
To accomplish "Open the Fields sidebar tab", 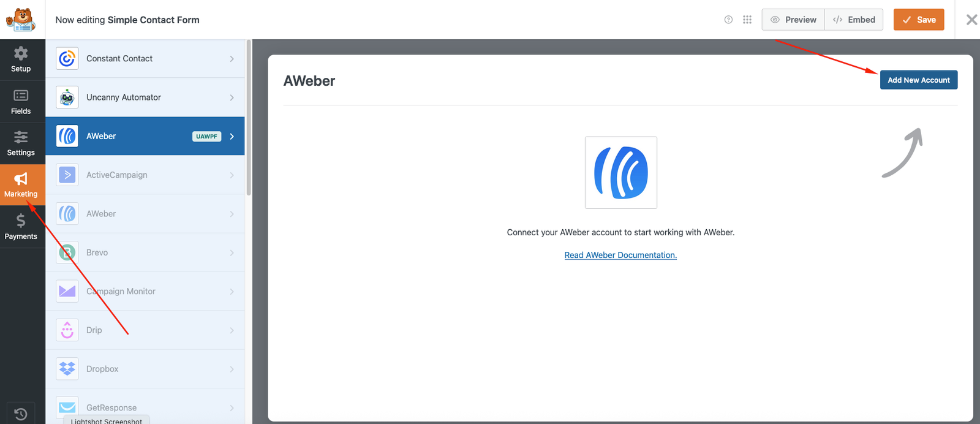I will coord(21,102).
